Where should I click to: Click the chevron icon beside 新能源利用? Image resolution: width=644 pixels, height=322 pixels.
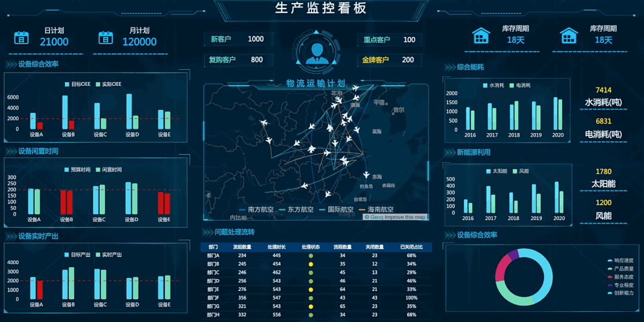450,153
